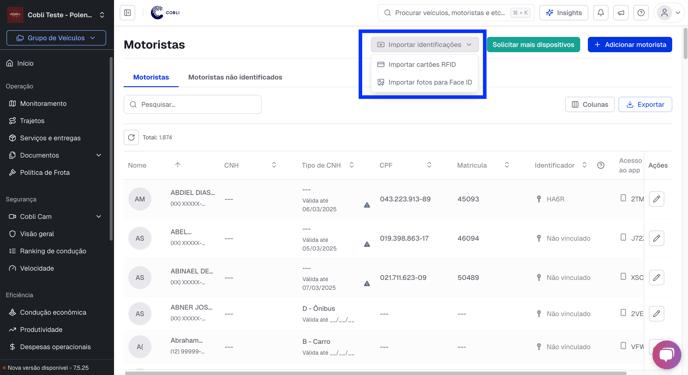Viewport: 688px width, 375px height.
Task: Click CPF 043.223.913-89 cell
Action: point(405,199)
